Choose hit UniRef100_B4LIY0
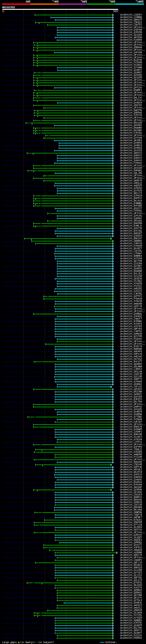Viewport: 146px width, 644px height. 131,98
